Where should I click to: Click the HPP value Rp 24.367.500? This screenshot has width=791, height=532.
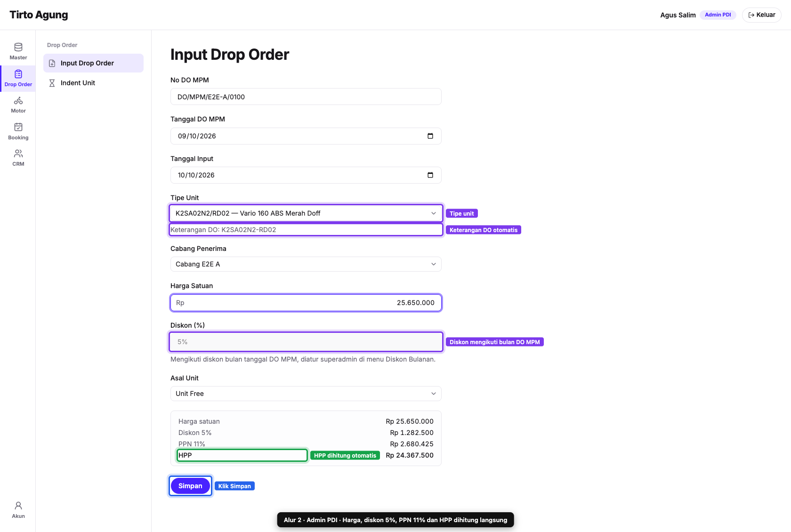click(x=410, y=455)
